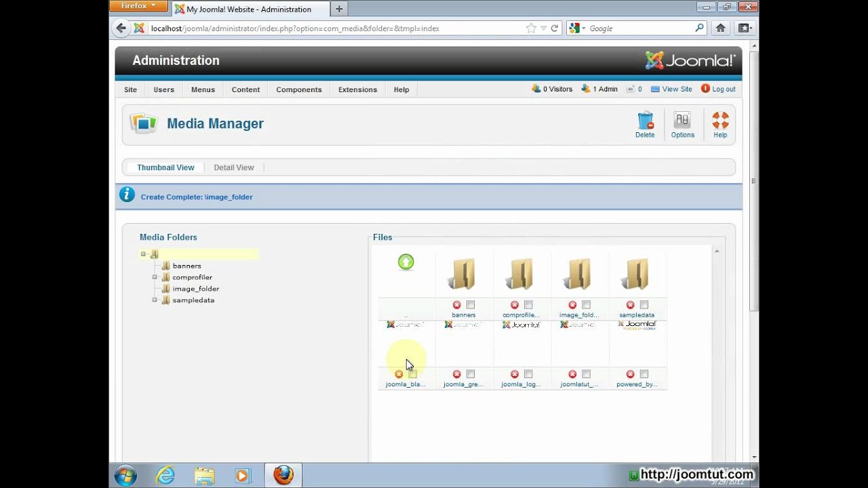Viewport: 868px width, 488px height.
Task: Select the sampledata folder checkbox
Action: (x=644, y=305)
